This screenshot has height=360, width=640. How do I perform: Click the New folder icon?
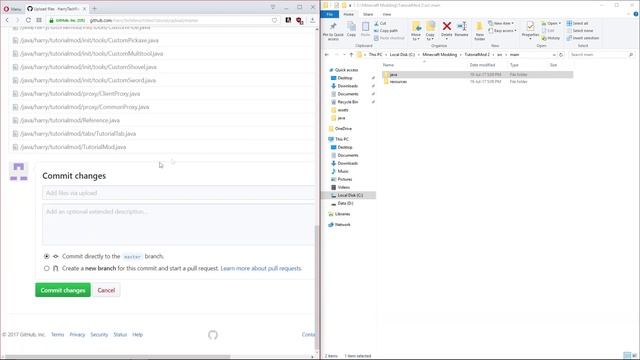click(480, 31)
